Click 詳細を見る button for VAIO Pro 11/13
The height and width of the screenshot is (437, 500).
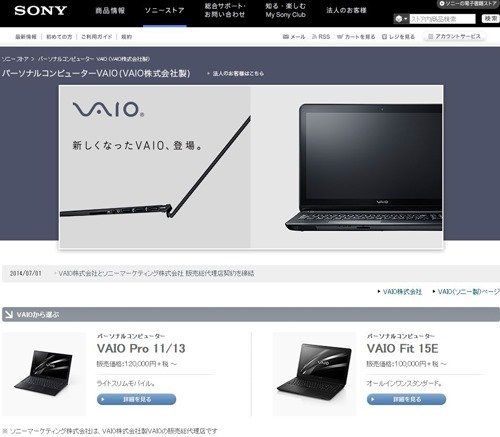(x=136, y=399)
